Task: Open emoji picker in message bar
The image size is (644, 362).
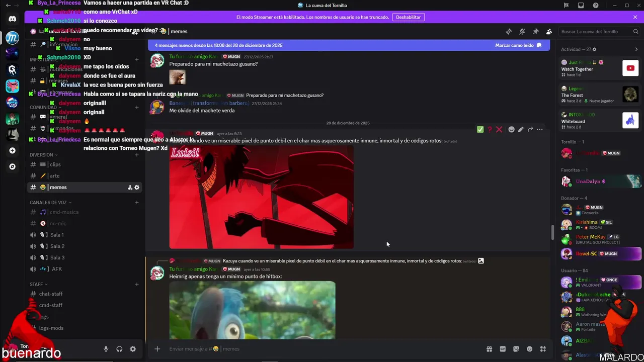Action: click(529, 349)
